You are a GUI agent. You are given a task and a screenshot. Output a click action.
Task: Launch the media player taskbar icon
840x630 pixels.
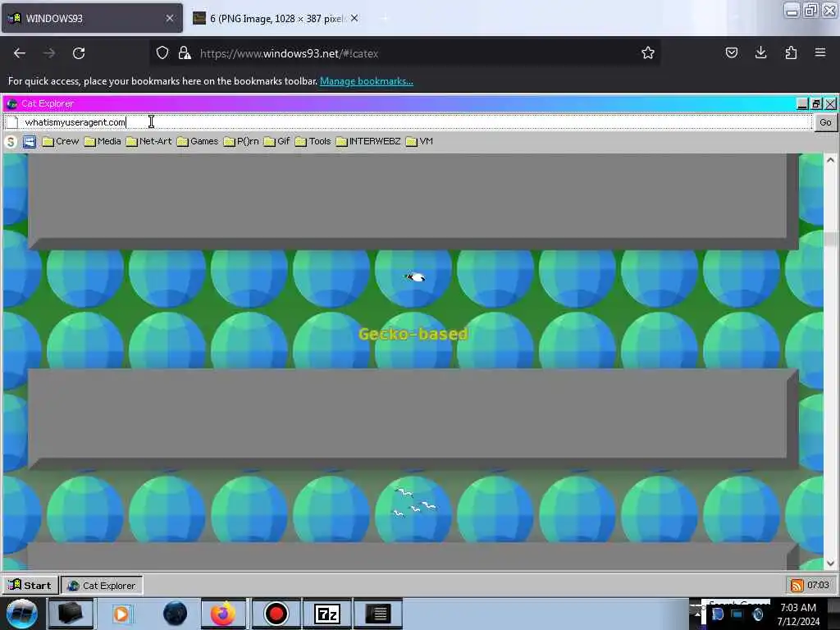[121, 614]
